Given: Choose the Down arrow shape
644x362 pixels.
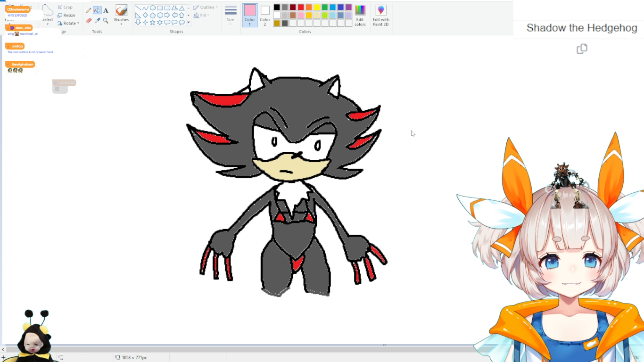Looking at the screenshot, I should tap(138, 22).
